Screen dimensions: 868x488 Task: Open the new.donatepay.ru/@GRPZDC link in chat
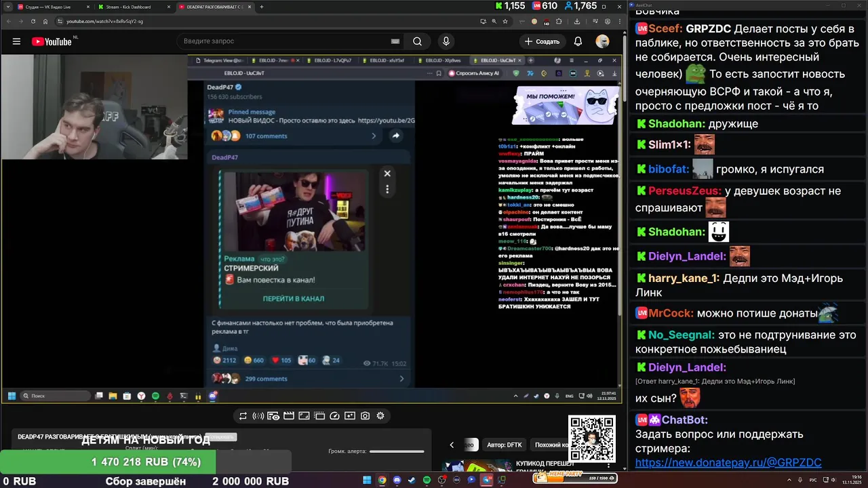(x=728, y=463)
